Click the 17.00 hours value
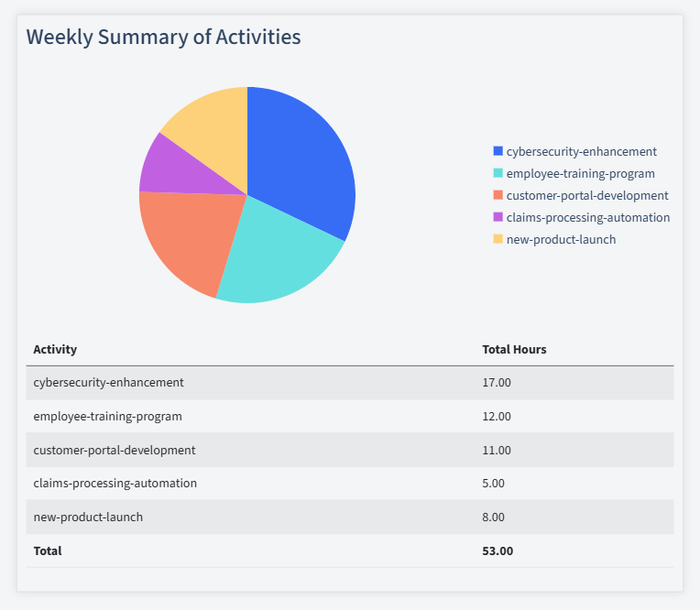 click(497, 383)
